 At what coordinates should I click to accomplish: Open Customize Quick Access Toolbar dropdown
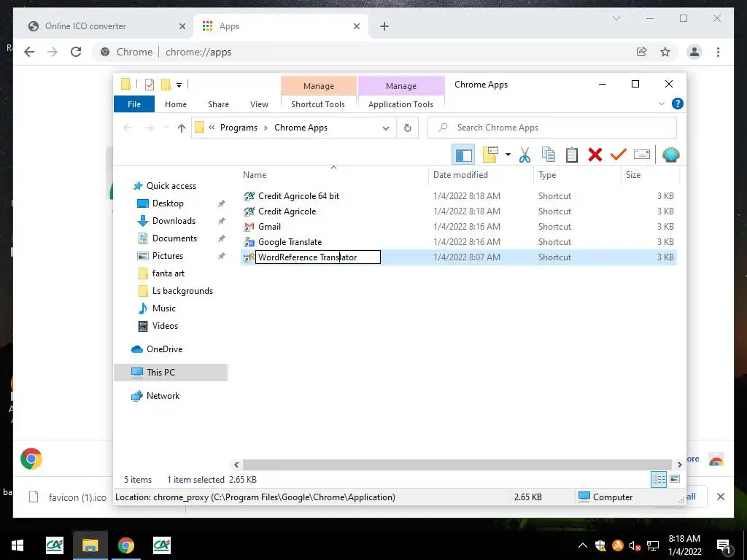(179, 85)
